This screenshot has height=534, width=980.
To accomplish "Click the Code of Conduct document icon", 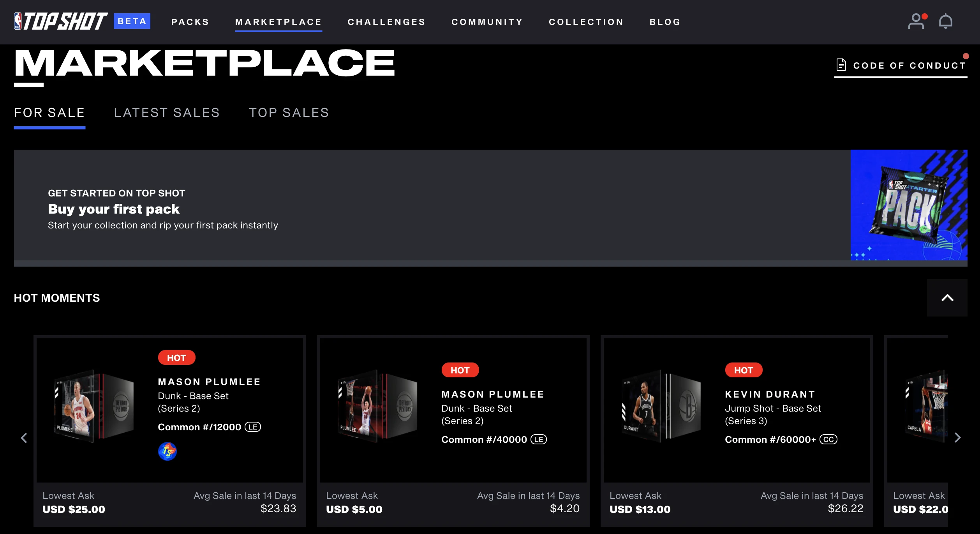I will 841,65.
